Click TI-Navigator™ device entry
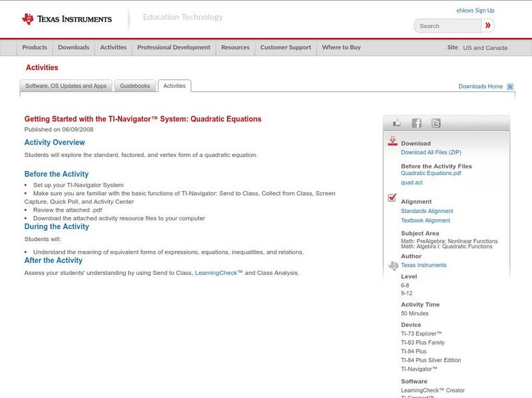The height and width of the screenshot is (398, 532). (419, 369)
